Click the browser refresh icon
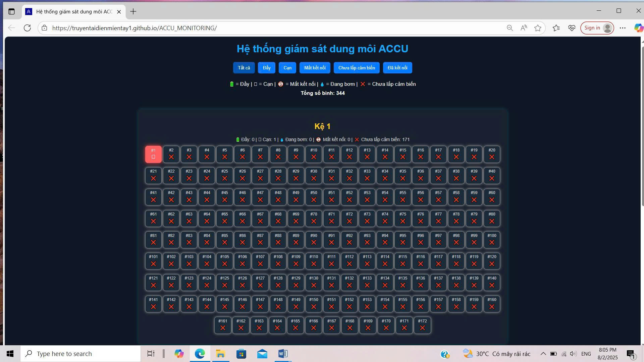This screenshot has width=644, height=362. 28,28
